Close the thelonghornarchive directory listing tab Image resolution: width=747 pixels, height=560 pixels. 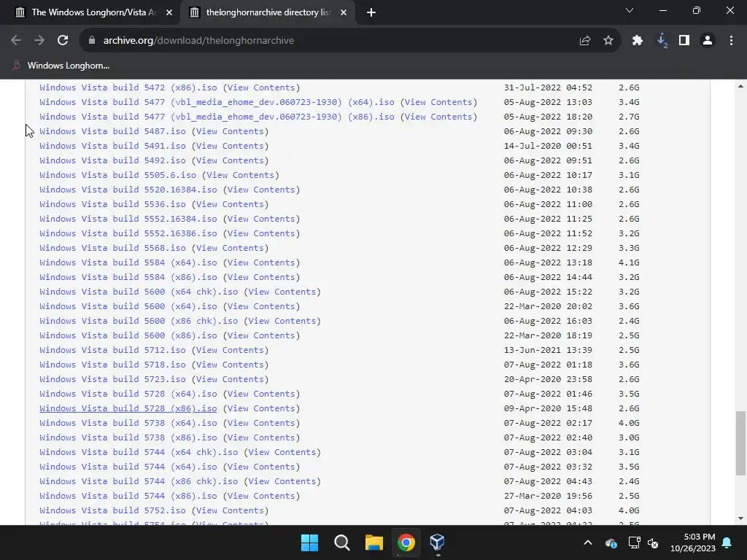point(344,12)
